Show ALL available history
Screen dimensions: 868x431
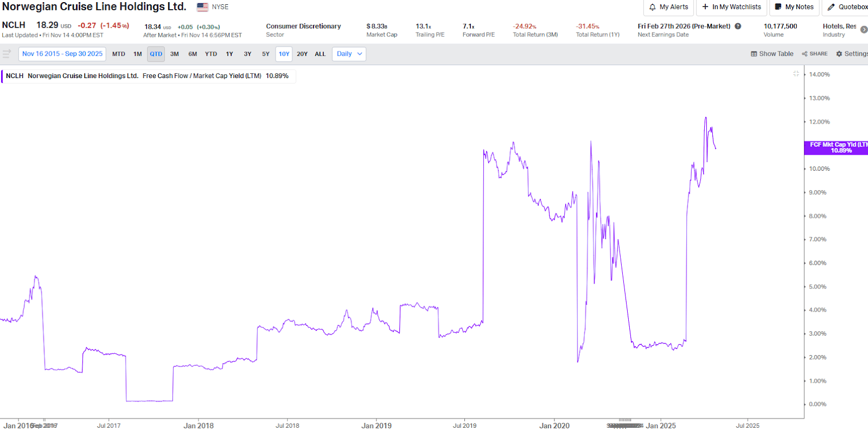click(320, 54)
